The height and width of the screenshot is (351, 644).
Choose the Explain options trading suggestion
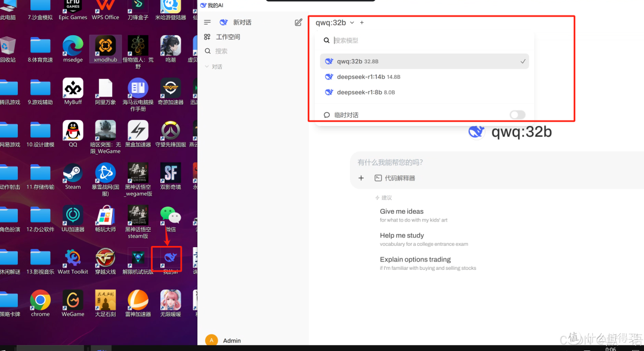pyautogui.click(x=428, y=263)
